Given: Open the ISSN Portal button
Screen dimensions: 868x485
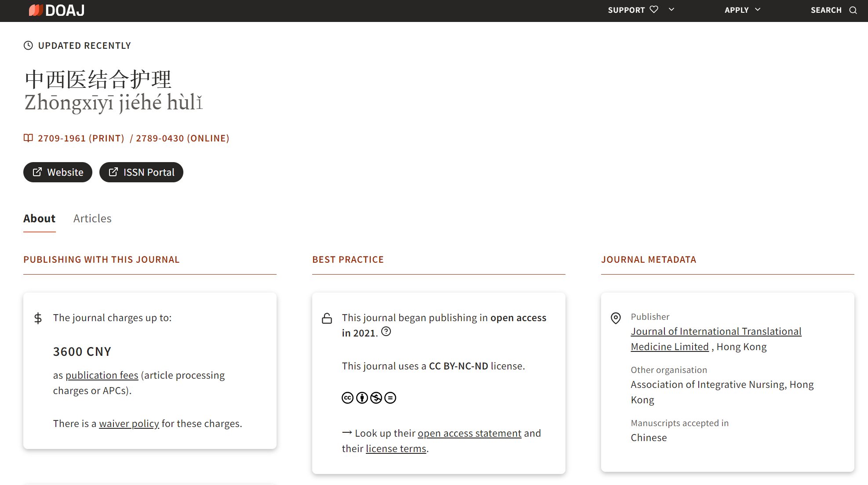Looking at the screenshot, I should point(141,172).
